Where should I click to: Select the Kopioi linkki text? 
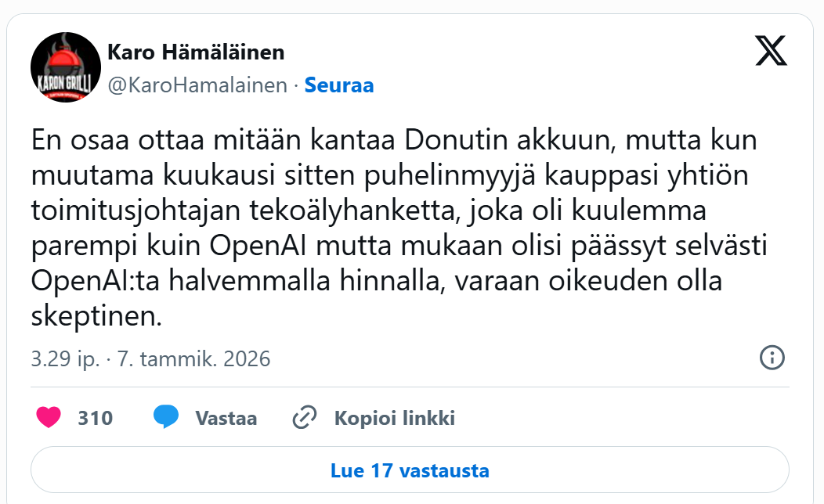click(395, 418)
